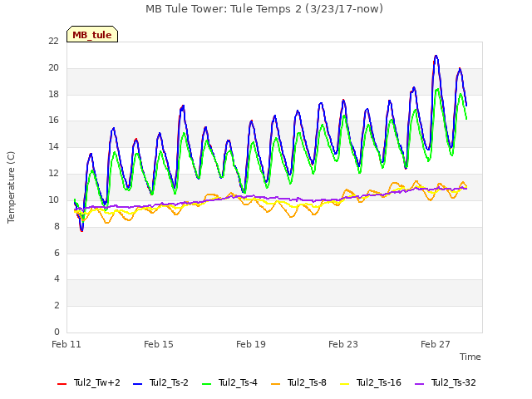532x399 pixels.
Task: Click the 14 y-axis tick label
Action: [53, 147]
